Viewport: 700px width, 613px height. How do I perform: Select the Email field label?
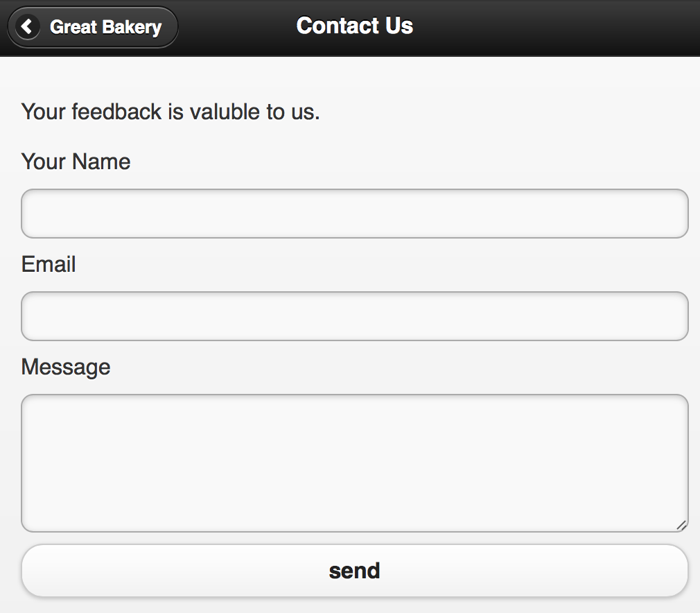coord(49,264)
